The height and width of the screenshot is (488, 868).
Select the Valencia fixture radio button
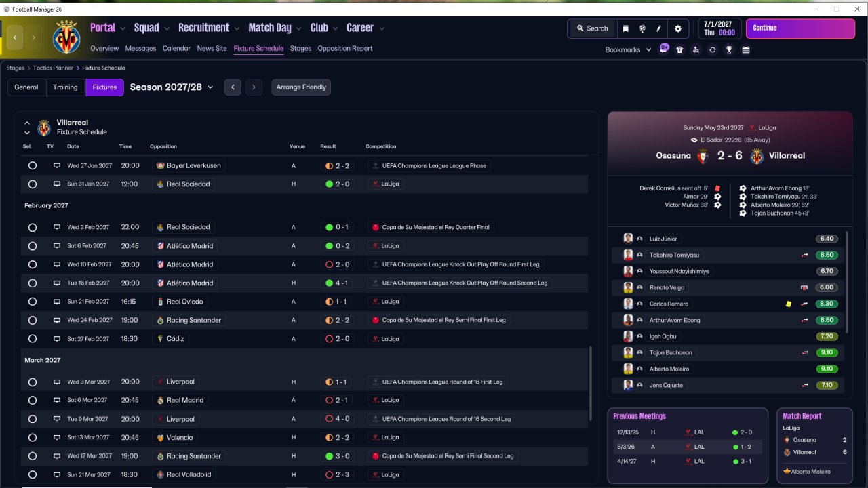(32, 437)
